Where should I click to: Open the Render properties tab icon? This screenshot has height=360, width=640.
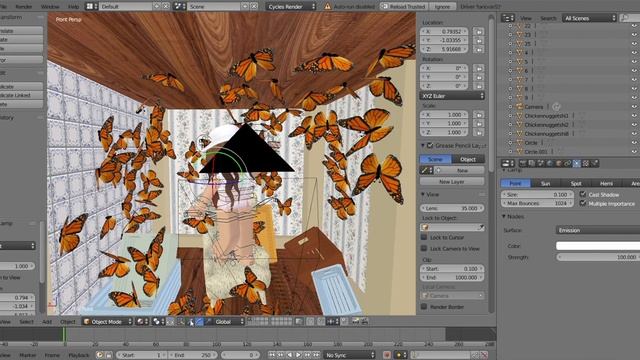[523, 163]
